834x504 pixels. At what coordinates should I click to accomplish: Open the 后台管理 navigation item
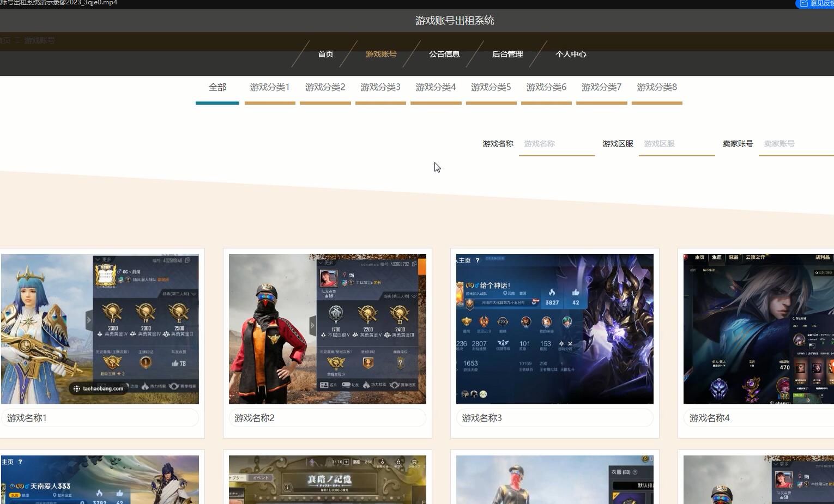coord(507,54)
